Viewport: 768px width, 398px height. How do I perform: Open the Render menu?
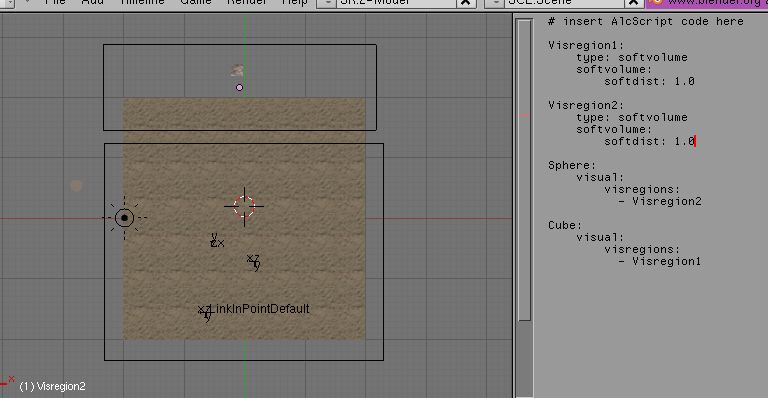[x=247, y=2]
